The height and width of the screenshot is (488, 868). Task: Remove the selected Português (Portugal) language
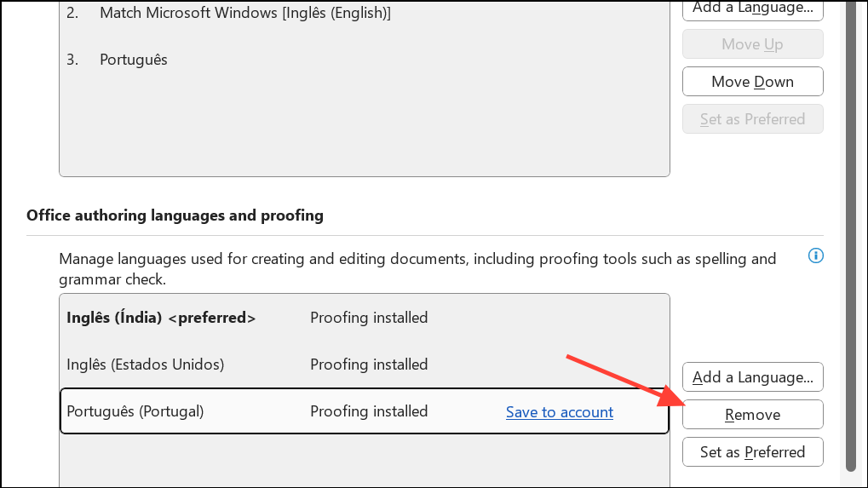[752, 415]
